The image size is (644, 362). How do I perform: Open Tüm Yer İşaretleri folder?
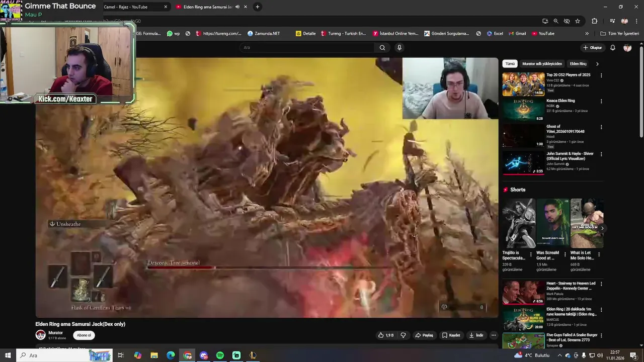tap(620, 34)
